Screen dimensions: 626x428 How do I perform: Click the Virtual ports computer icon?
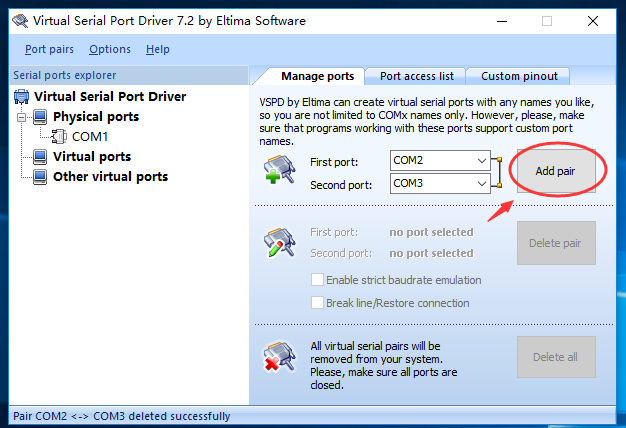point(40,157)
